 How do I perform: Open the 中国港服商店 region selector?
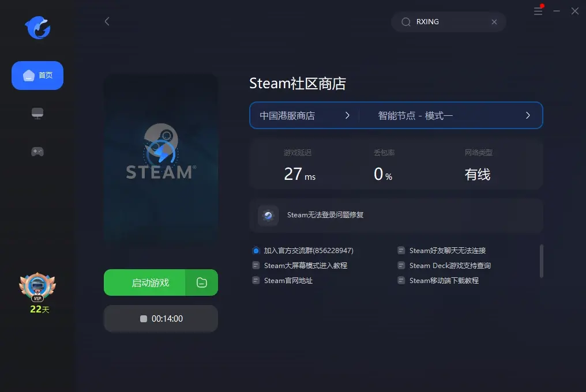304,115
